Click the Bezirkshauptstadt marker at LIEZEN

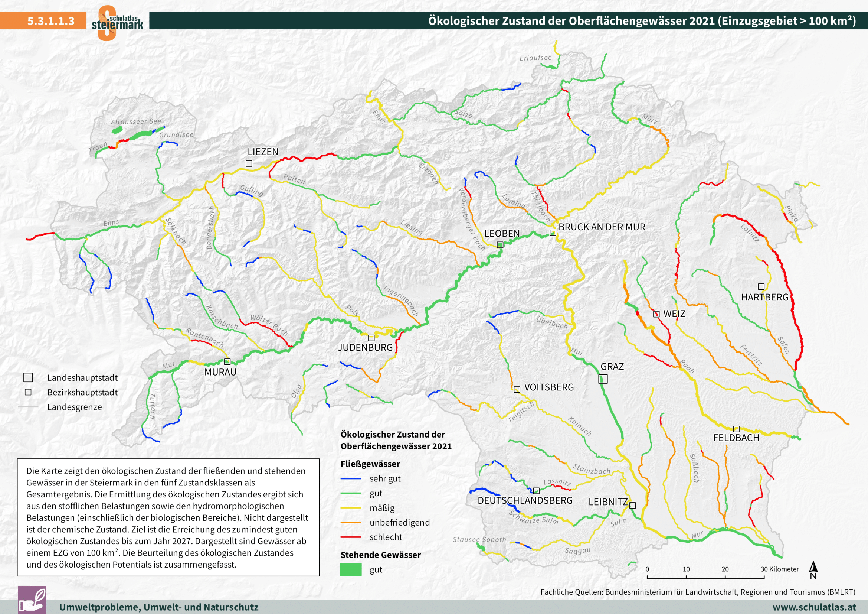249,164
